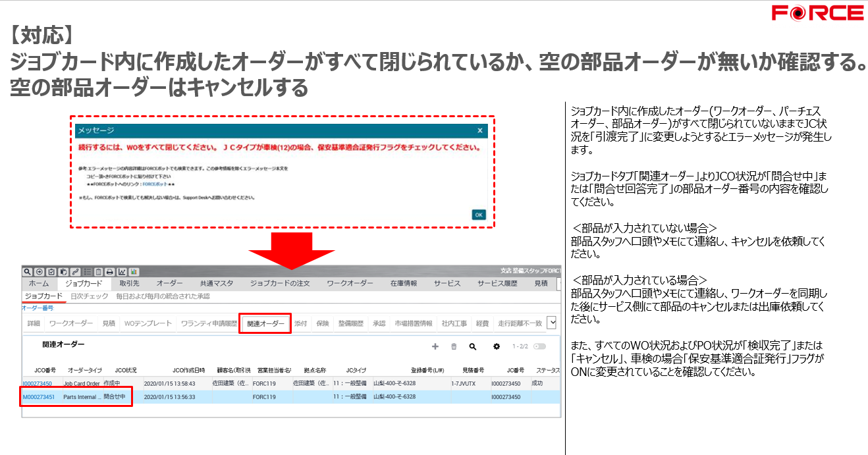This screenshot has height=455, width=868.
Task: Switch to the ワークオーダー sub-tab
Action: coord(70,323)
